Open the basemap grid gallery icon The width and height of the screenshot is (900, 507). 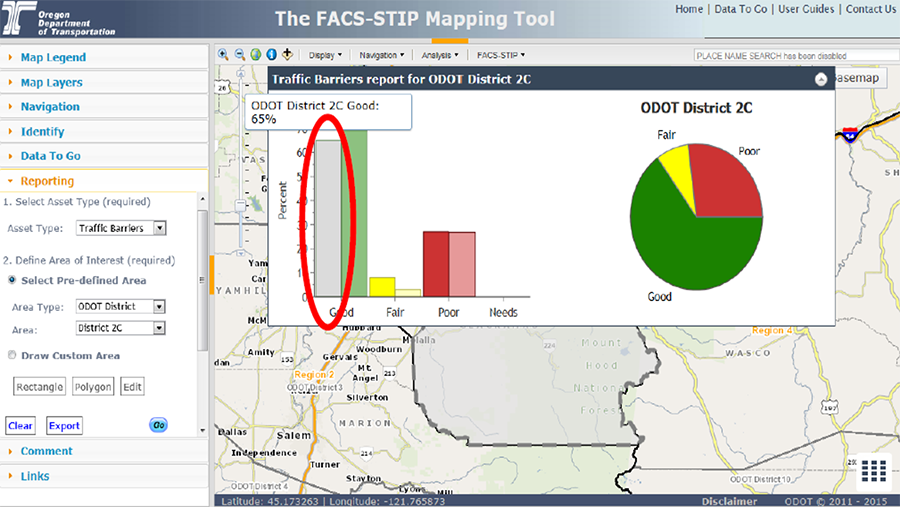874,471
